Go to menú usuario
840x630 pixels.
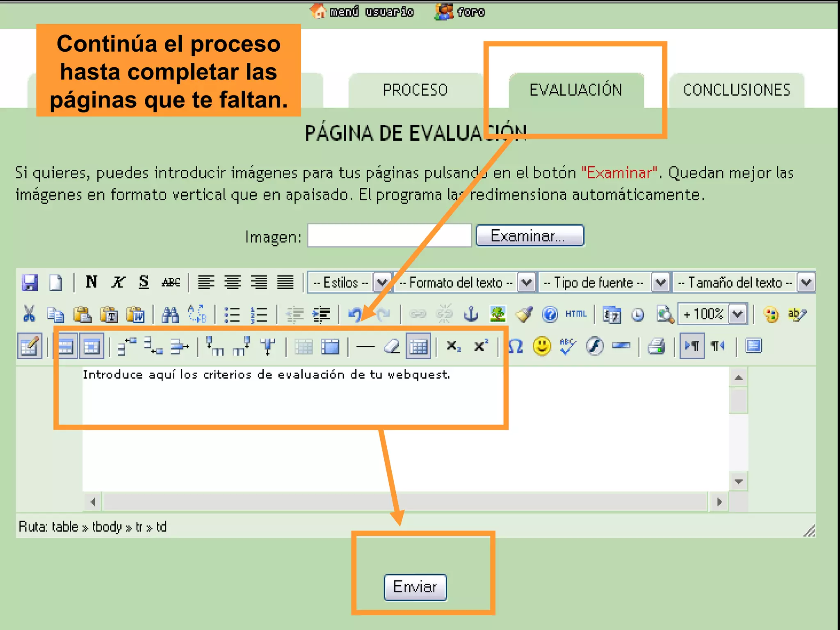(x=362, y=11)
